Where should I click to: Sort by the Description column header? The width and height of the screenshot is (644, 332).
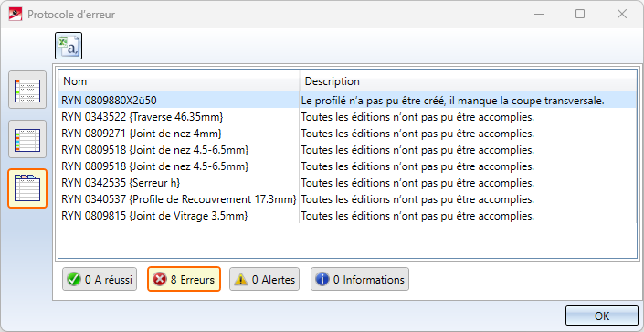pyautogui.click(x=468, y=81)
